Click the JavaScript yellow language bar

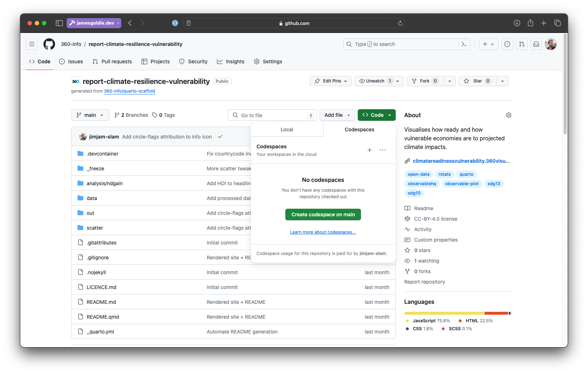(x=444, y=313)
